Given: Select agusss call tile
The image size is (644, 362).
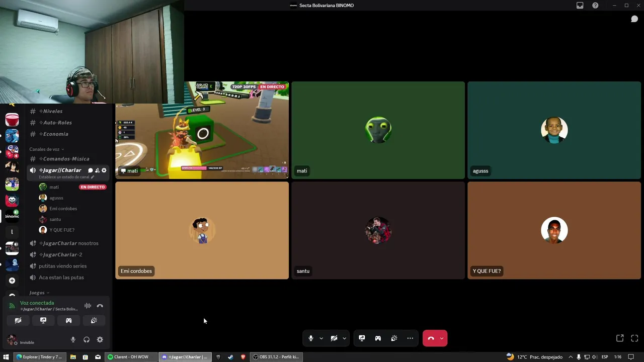Looking at the screenshot, I should pyautogui.click(x=554, y=130).
